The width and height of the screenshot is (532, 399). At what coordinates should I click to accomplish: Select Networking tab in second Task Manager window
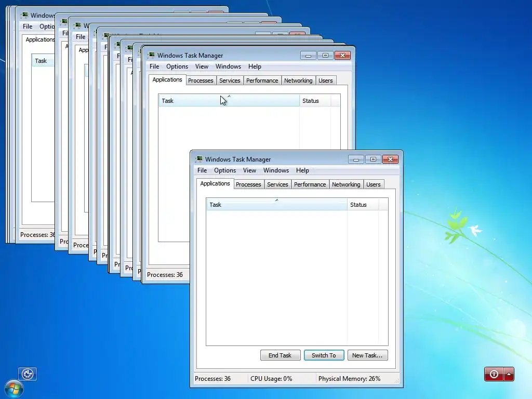pyautogui.click(x=298, y=81)
